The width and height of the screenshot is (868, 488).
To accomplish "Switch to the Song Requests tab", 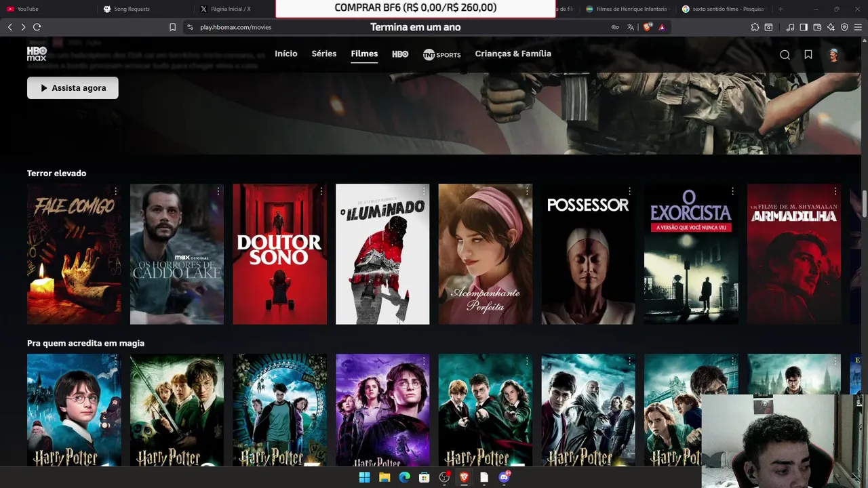I will pos(144,9).
